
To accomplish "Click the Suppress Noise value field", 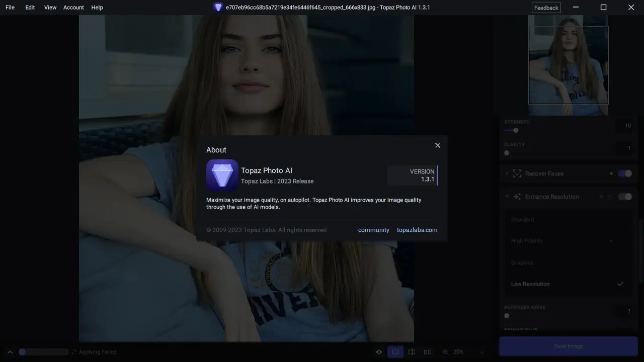I will pyautogui.click(x=625, y=311).
